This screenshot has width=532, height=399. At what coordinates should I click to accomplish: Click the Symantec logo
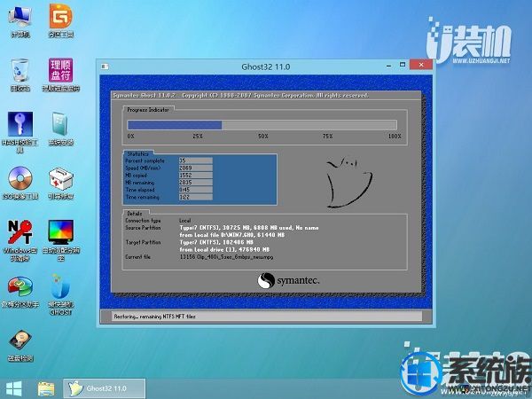point(288,280)
